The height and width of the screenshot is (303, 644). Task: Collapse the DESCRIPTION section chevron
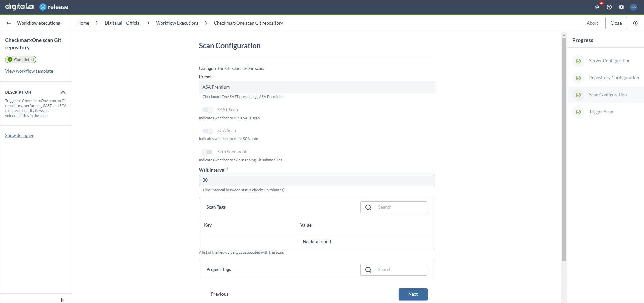pos(63,92)
